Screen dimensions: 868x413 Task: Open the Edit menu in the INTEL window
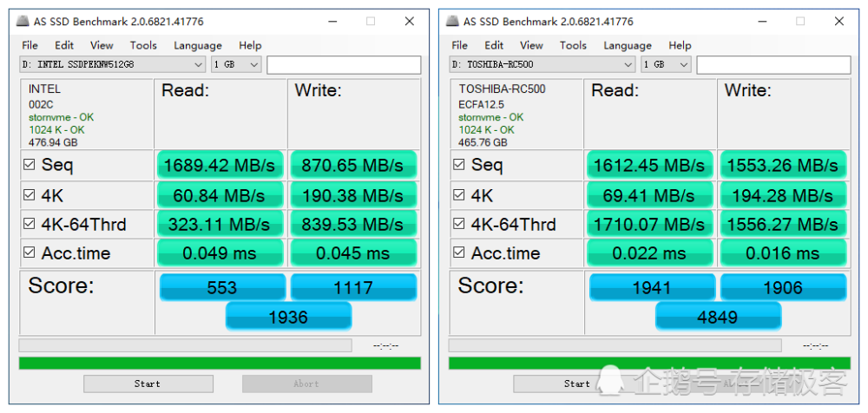[64, 45]
